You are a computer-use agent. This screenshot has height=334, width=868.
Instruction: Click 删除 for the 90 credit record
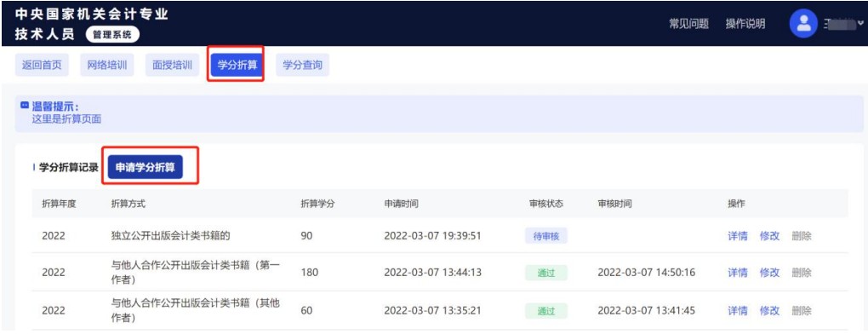(802, 235)
